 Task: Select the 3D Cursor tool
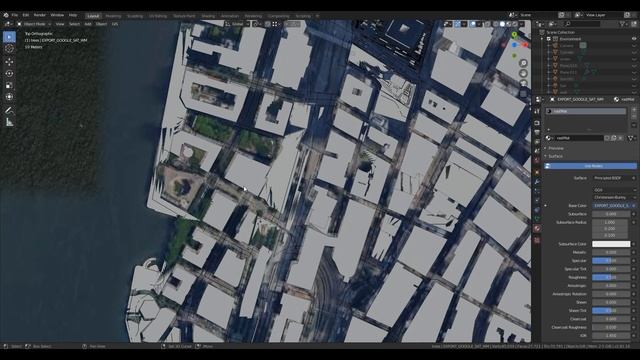click(9, 49)
